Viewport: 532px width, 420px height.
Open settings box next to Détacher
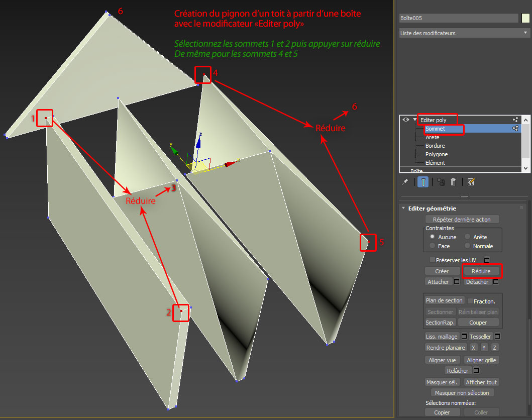[x=495, y=282]
